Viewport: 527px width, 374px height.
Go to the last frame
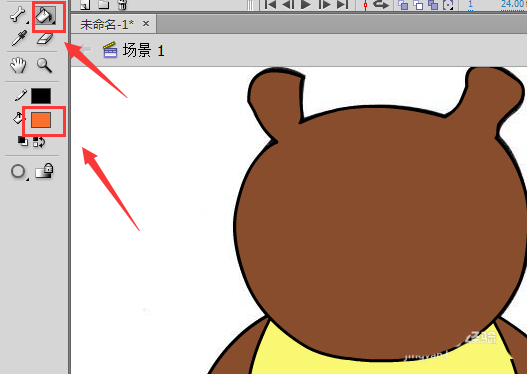click(x=342, y=4)
